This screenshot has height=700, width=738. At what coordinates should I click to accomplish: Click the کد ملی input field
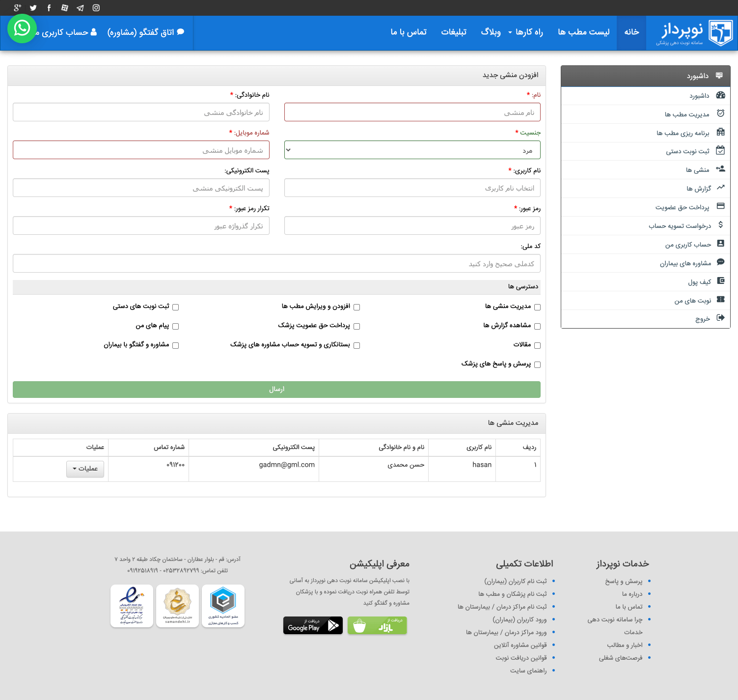276,264
